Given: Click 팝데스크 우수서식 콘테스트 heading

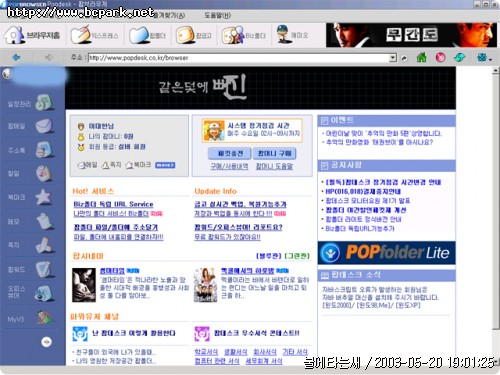Looking at the screenshot, I should point(257,333).
